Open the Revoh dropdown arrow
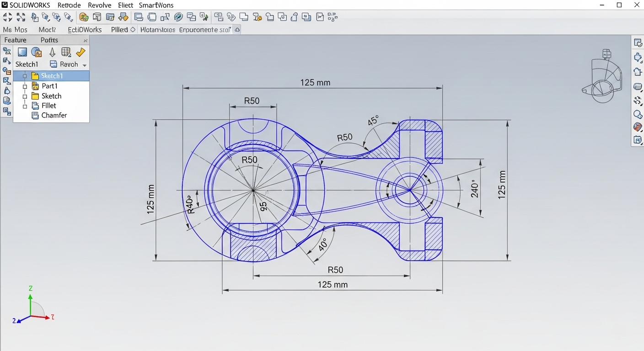The height and width of the screenshot is (351, 644). click(x=85, y=65)
